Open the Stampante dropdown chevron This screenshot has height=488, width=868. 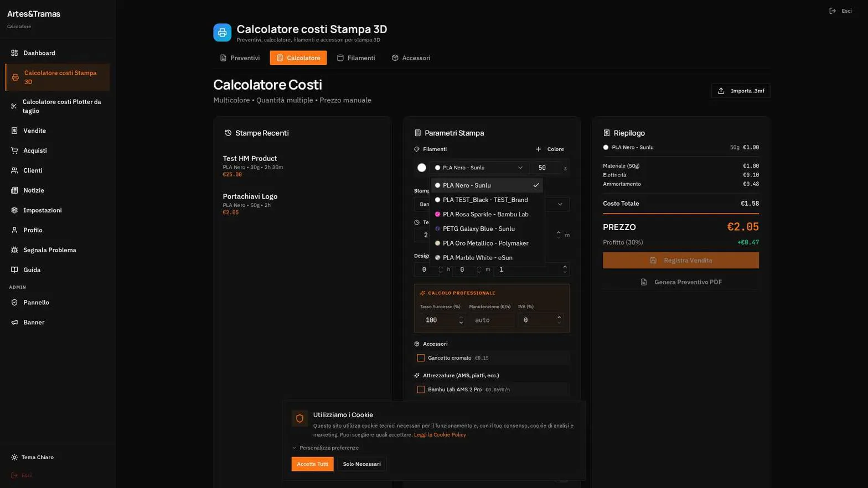pyautogui.click(x=560, y=204)
